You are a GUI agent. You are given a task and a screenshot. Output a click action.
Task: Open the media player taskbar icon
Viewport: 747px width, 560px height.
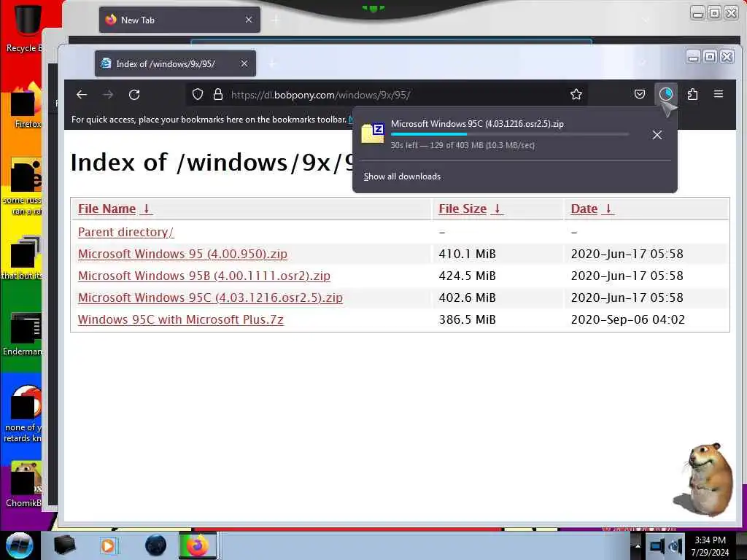(x=108, y=545)
